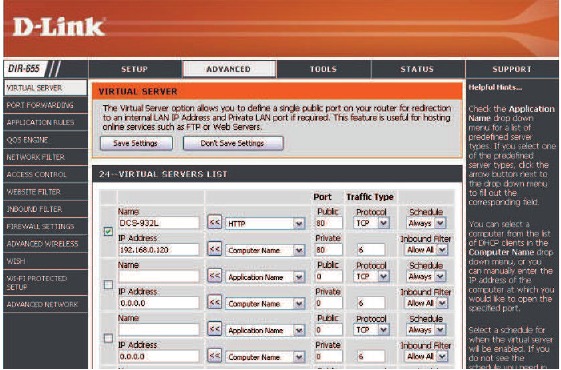Click the IP Address field showing 192.168.0.120
The width and height of the screenshot is (561, 370).
click(x=158, y=250)
